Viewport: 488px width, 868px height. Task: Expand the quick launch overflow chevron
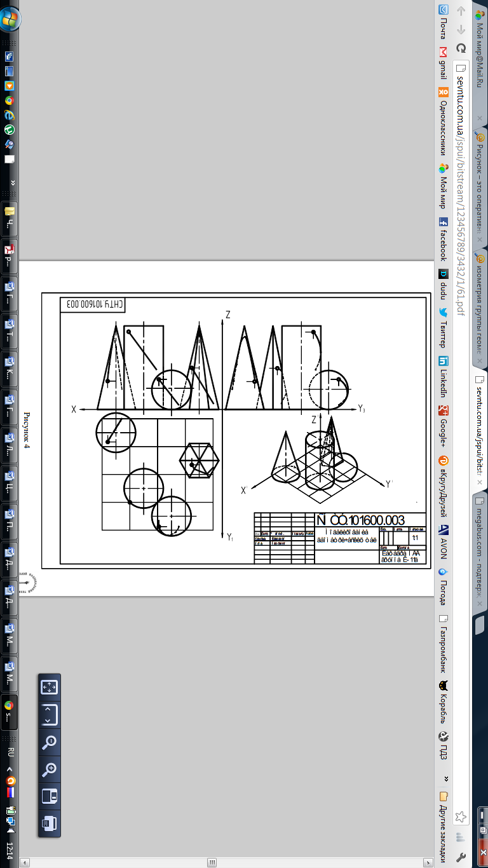pos(13,182)
